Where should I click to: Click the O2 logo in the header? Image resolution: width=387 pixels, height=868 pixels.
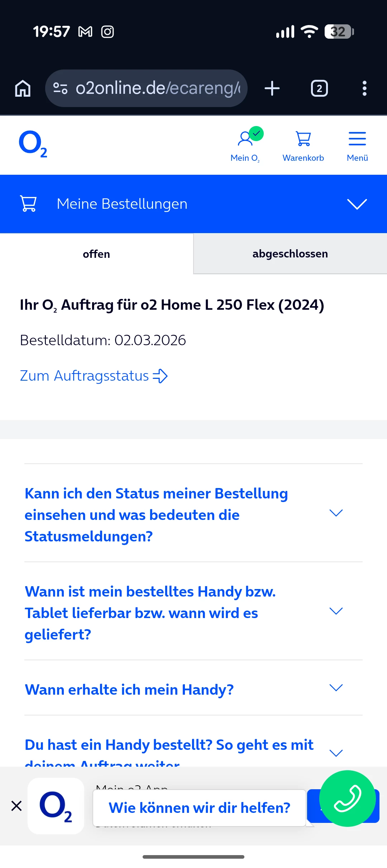click(x=33, y=144)
